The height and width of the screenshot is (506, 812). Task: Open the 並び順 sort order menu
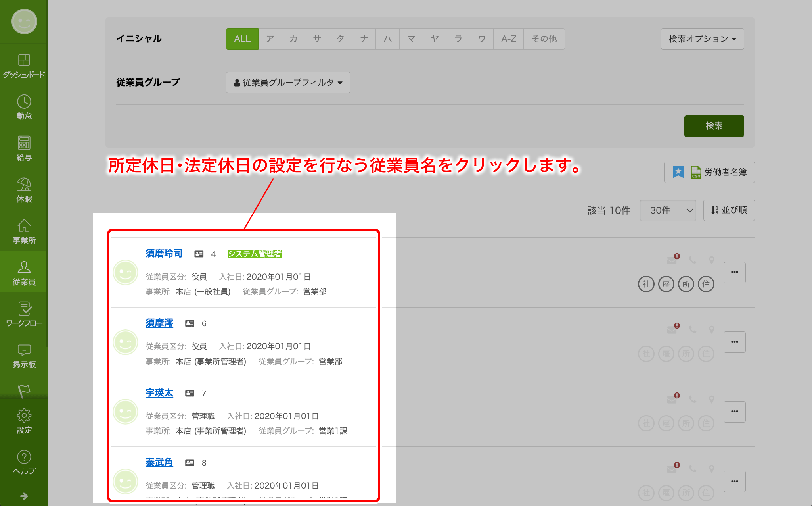coord(729,210)
